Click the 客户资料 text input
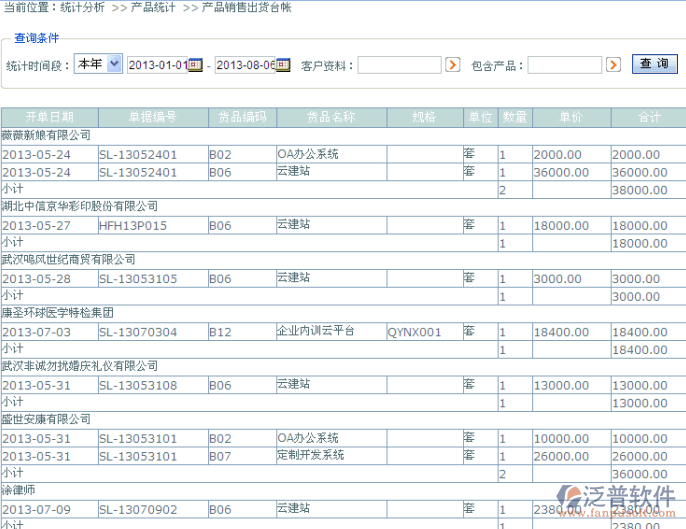Image resolution: width=686 pixels, height=529 pixels. point(399,65)
